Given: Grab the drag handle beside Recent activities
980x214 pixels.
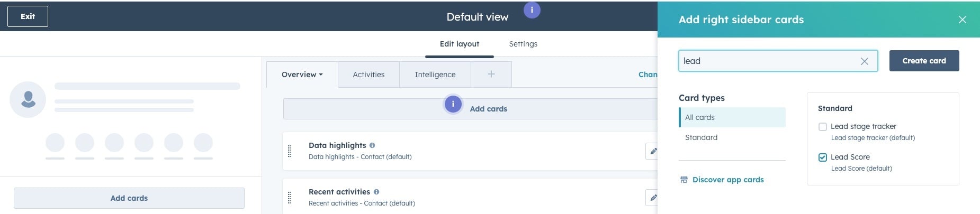Looking at the screenshot, I should pyautogui.click(x=289, y=198).
